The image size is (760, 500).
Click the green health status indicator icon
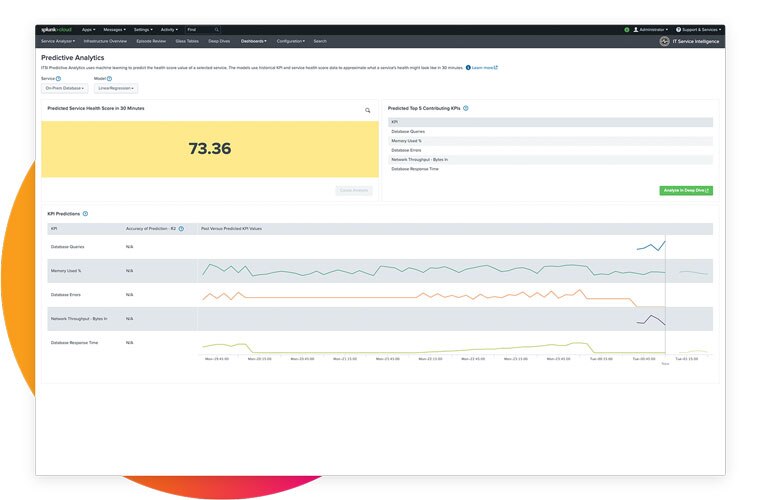[627, 30]
